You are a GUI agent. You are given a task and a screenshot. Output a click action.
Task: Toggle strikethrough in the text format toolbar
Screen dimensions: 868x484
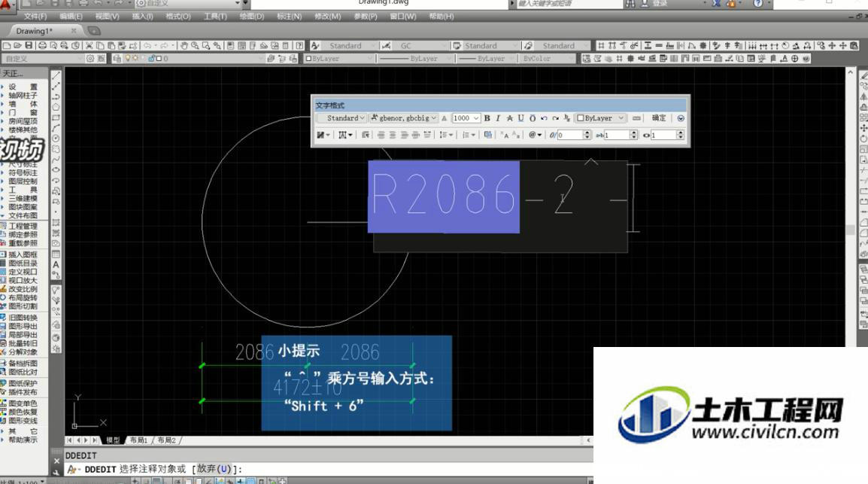[x=510, y=118]
